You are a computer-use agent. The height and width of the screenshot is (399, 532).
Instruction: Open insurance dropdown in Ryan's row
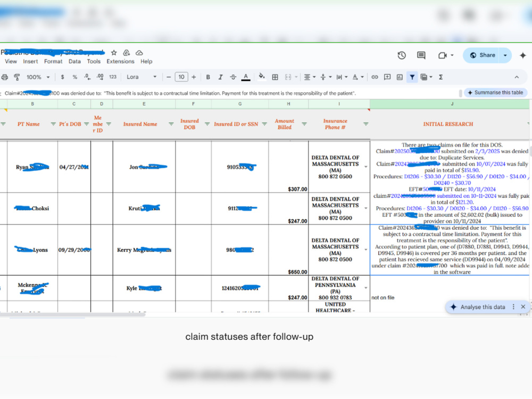click(366, 167)
